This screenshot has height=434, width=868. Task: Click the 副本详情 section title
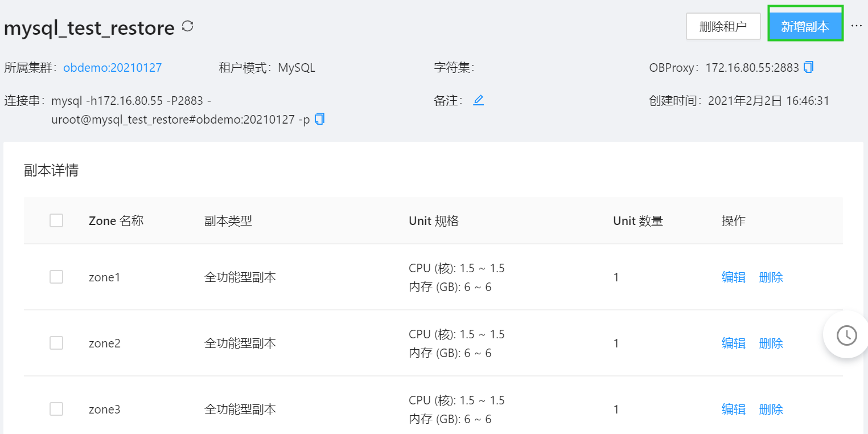[x=52, y=170]
